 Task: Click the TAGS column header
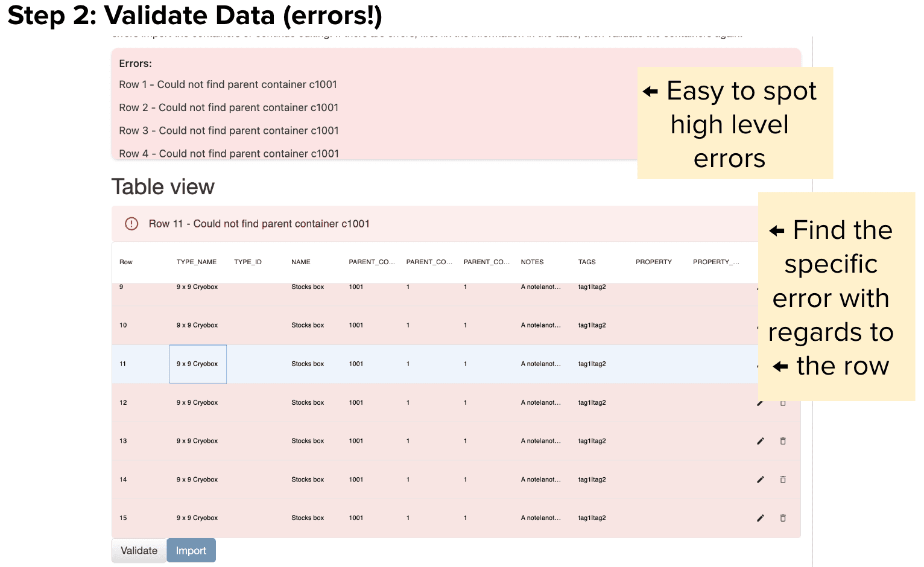point(586,262)
